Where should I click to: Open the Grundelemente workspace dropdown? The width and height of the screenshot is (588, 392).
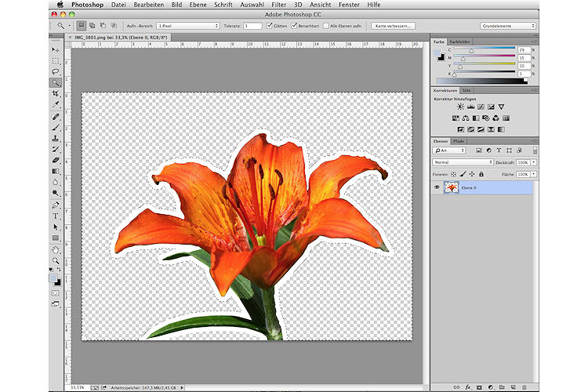pyautogui.click(x=507, y=26)
